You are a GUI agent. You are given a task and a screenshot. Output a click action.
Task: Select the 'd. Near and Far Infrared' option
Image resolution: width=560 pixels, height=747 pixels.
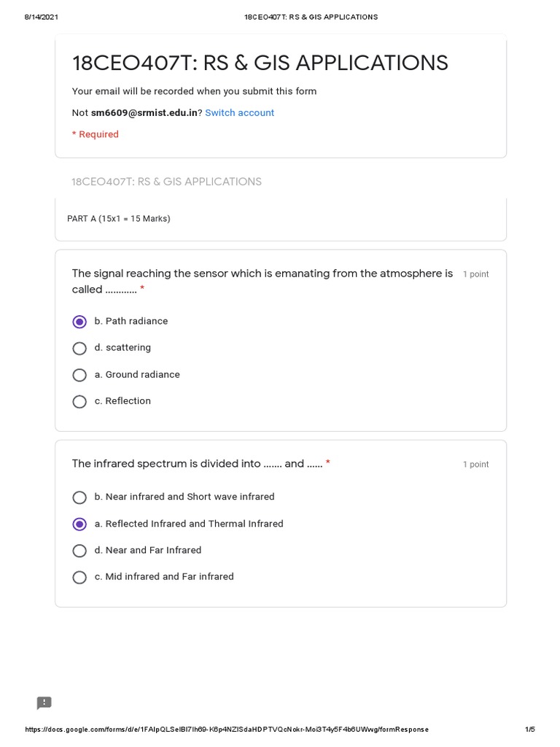(79, 551)
